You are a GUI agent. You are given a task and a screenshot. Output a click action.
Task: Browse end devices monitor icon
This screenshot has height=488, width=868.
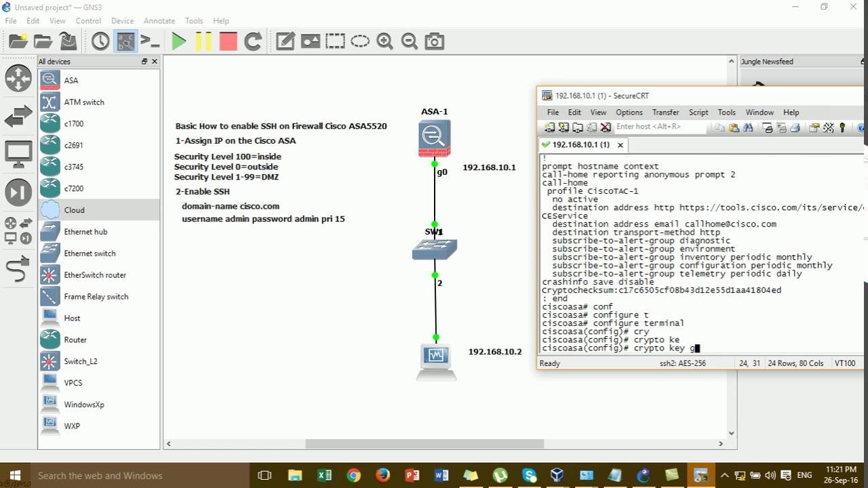click(x=18, y=154)
